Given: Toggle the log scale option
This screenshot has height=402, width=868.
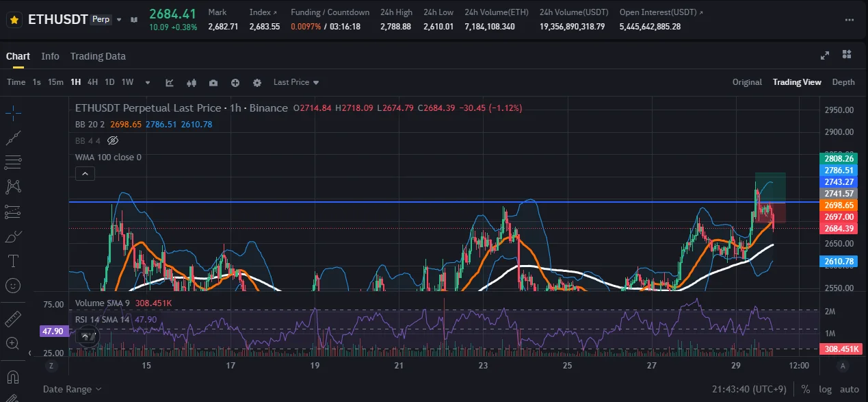Looking at the screenshot, I should click(825, 389).
